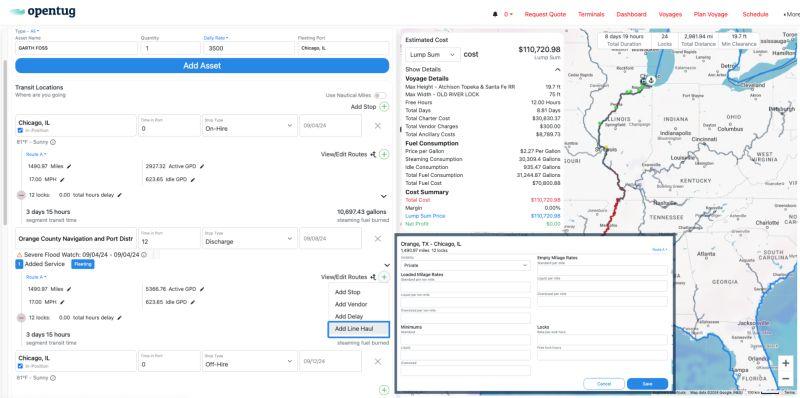Click the Daily Rate input field
This screenshot has width=800, height=398.
click(248, 48)
